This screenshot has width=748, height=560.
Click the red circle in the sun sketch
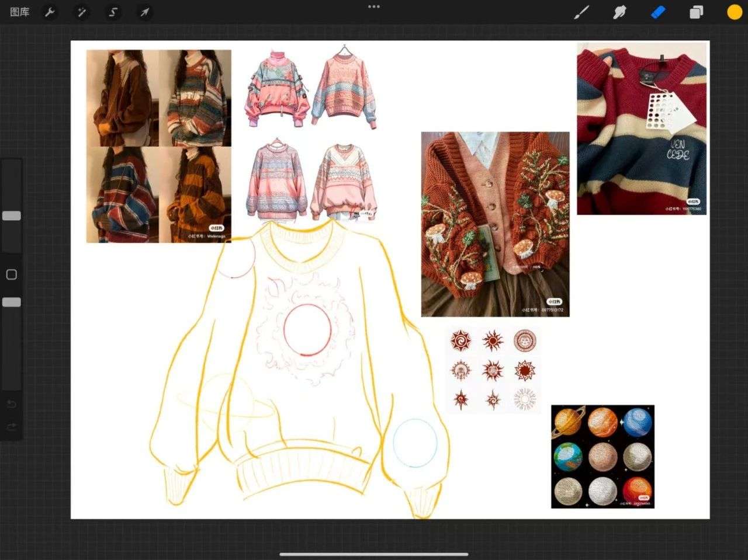(x=307, y=330)
